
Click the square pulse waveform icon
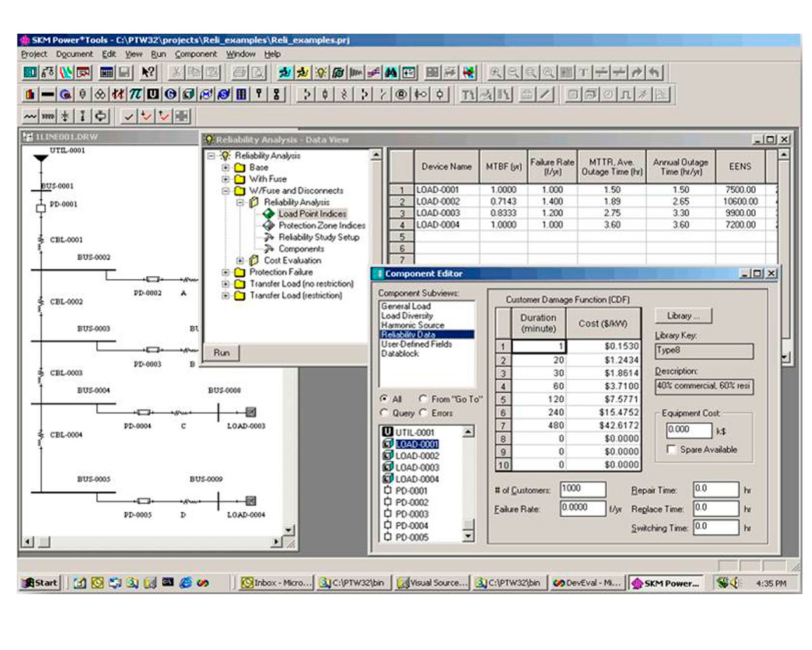[625, 95]
